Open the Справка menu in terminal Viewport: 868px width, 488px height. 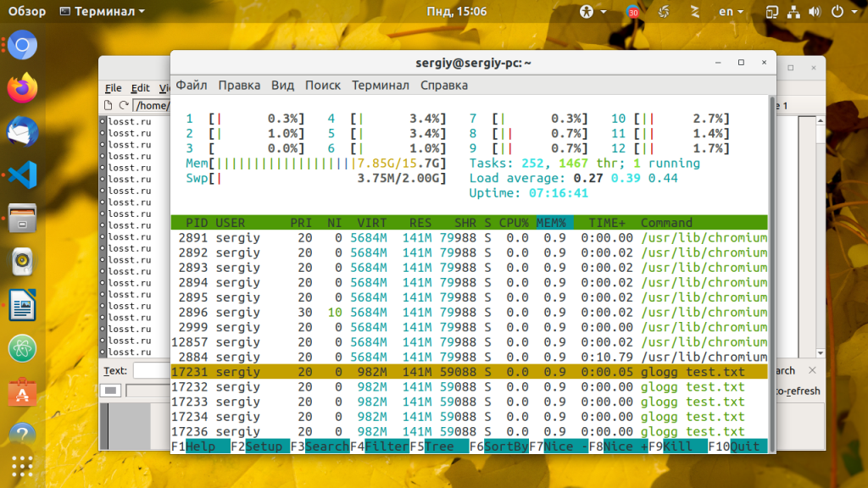(x=443, y=86)
